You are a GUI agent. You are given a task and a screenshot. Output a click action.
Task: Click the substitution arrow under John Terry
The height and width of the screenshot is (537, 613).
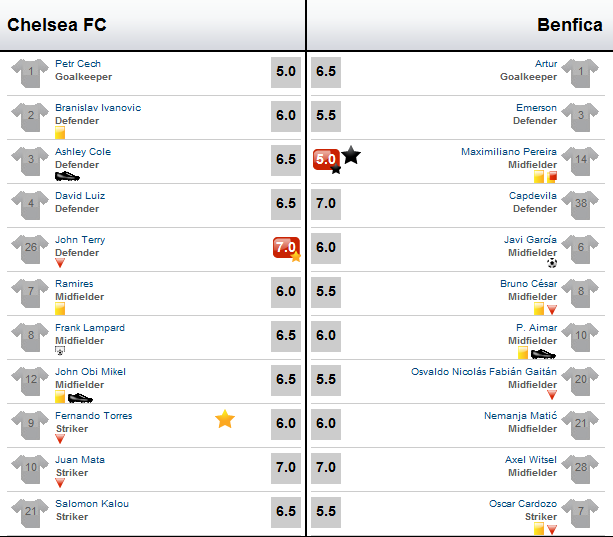pos(60,263)
